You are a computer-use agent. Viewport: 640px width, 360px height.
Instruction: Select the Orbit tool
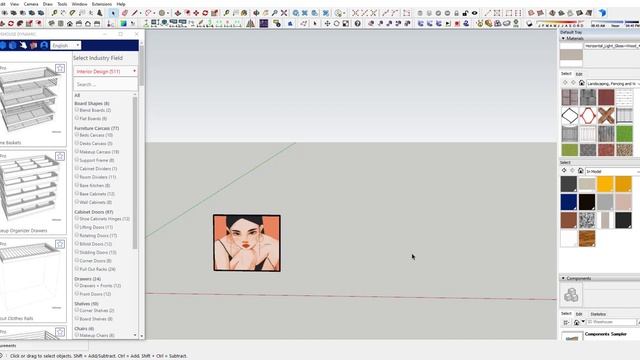point(256,13)
